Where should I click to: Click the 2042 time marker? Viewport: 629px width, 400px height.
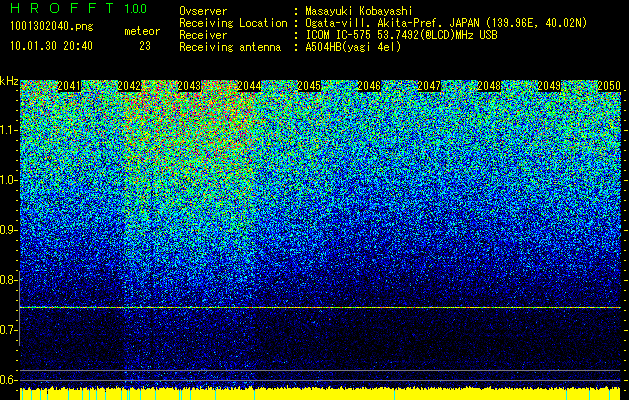click(129, 86)
